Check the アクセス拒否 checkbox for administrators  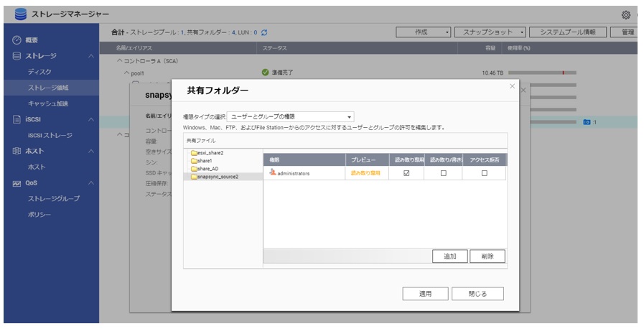484,173
